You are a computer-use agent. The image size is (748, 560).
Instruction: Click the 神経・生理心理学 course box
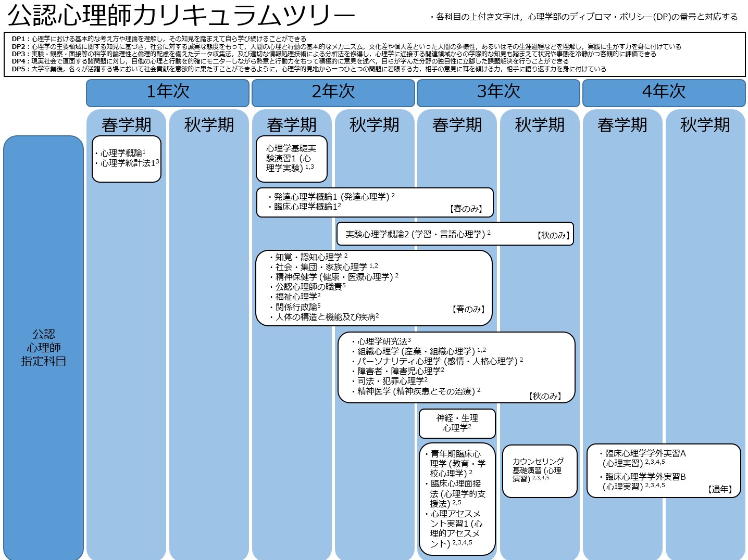point(457,423)
